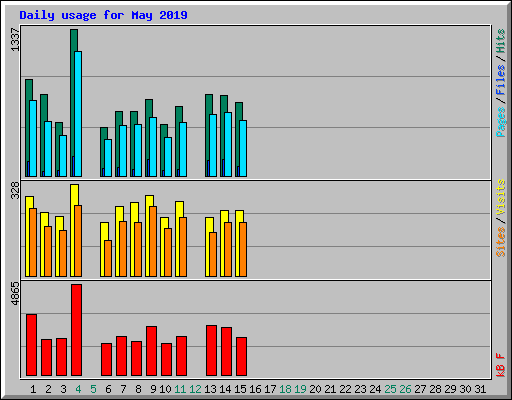Select day label 15 on the x-axis
Image resolution: width=512 pixels, height=400 pixels.
pos(240,389)
